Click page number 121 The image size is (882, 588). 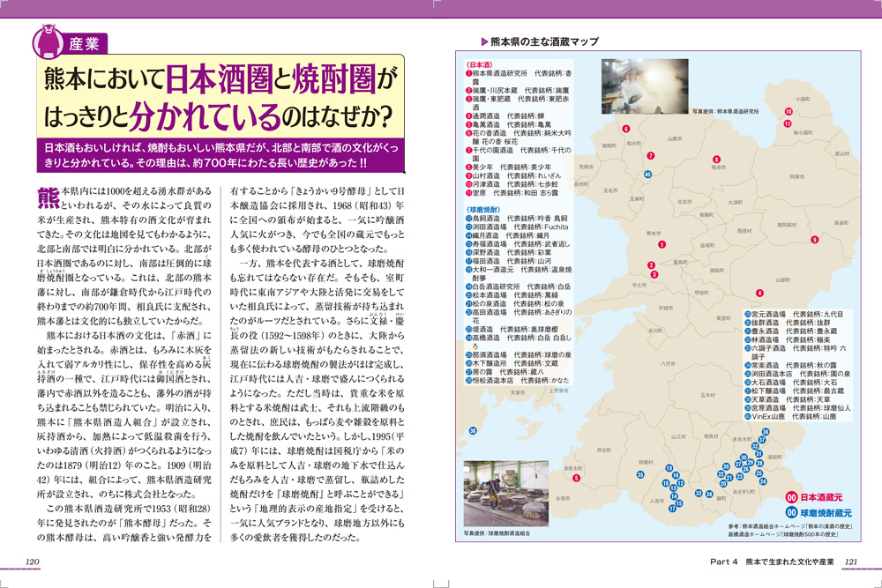tap(851, 562)
